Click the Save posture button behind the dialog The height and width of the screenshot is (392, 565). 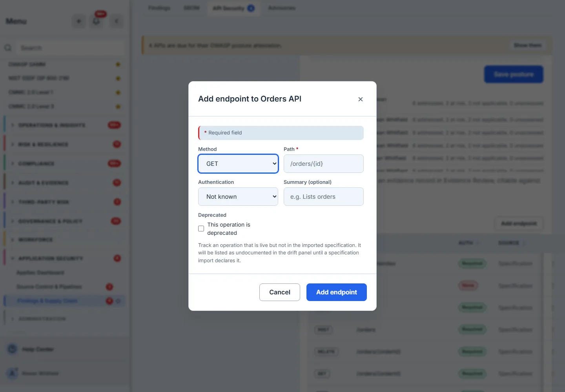514,74
